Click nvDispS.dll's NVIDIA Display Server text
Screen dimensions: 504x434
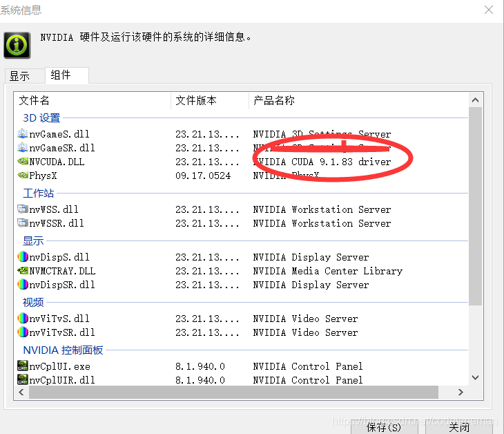tap(311, 257)
